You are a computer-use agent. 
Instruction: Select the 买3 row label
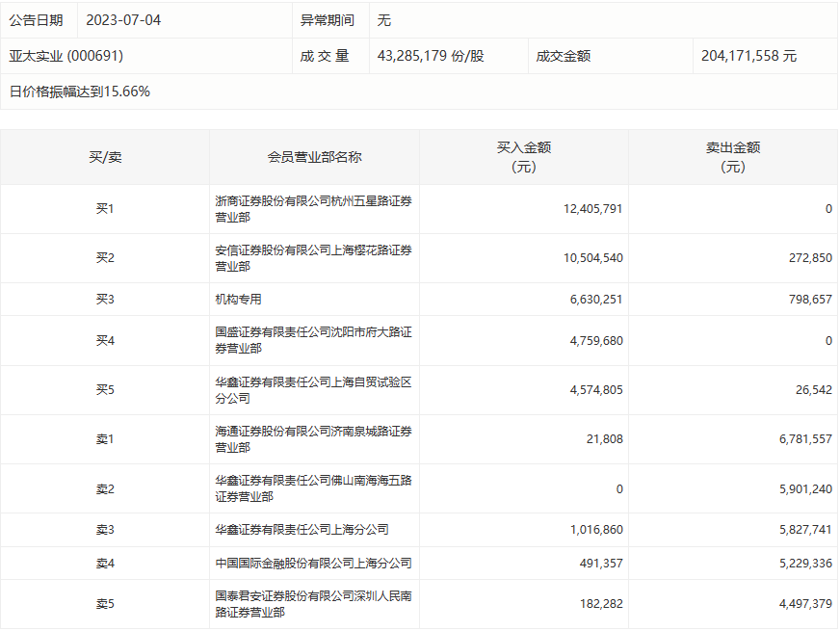105,300
